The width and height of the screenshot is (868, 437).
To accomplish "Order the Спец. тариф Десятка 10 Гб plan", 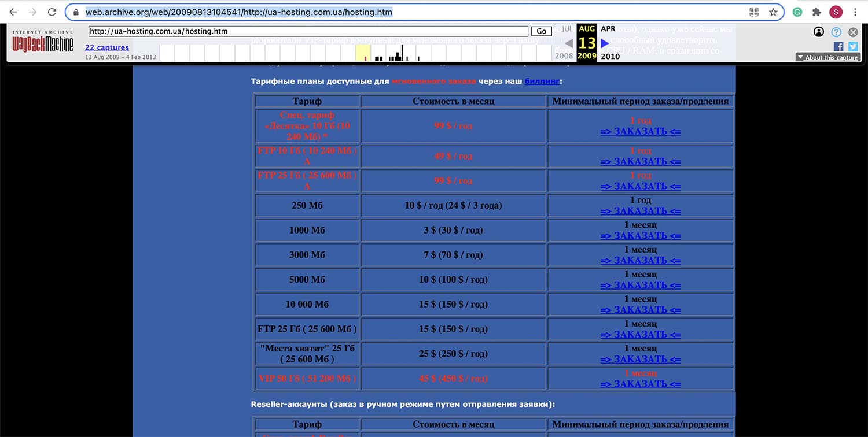I will (641, 131).
